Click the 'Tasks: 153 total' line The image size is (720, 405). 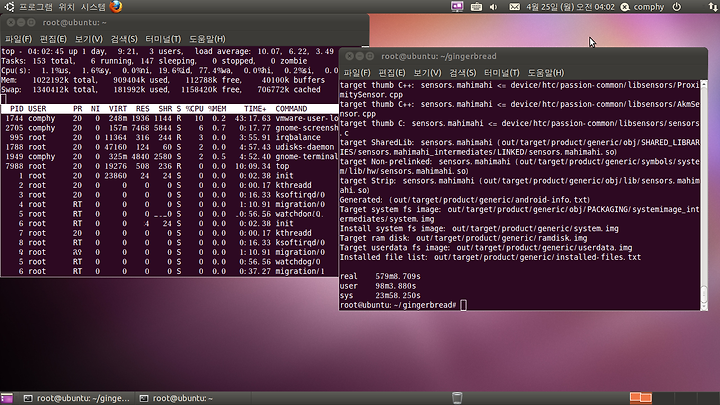tap(154, 61)
